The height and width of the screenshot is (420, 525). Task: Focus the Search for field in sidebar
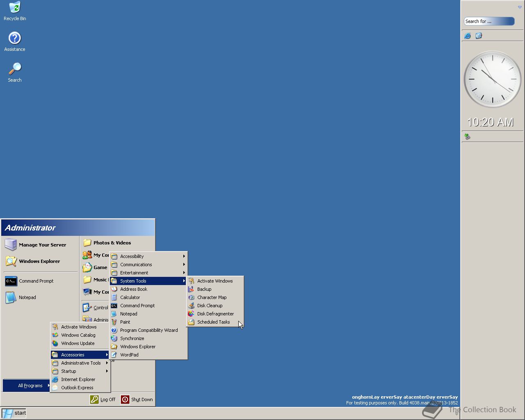point(489,21)
